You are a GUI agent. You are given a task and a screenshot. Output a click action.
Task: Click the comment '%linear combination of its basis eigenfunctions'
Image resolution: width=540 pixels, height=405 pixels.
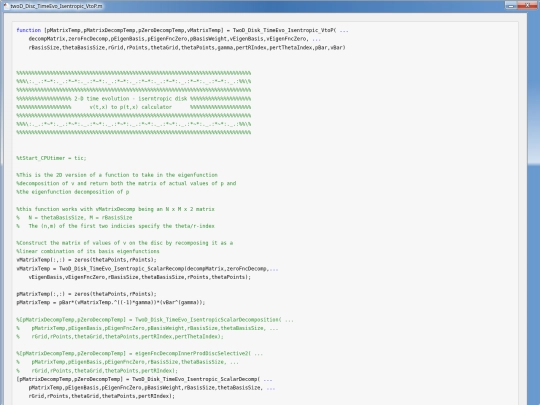click(x=88, y=251)
